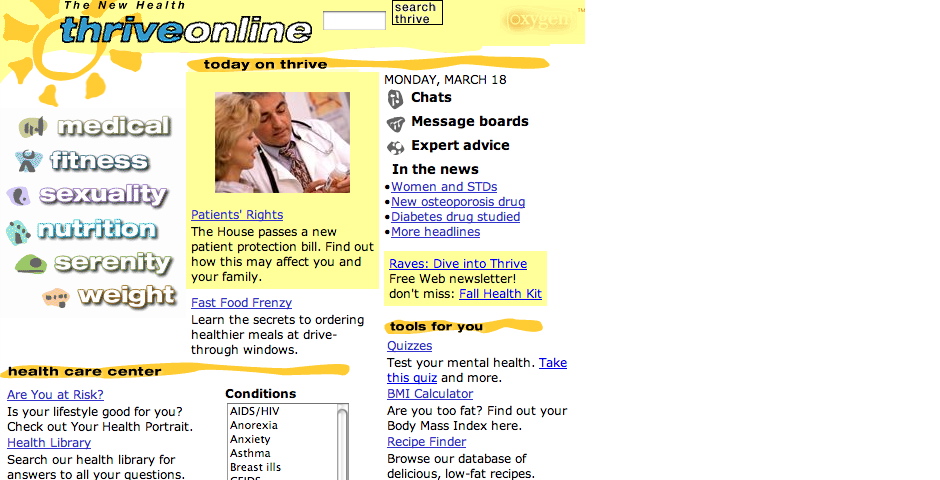Viewport: 940px width, 480px height.
Task: Open Raves: Dive into Thrive link
Action: point(458,264)
